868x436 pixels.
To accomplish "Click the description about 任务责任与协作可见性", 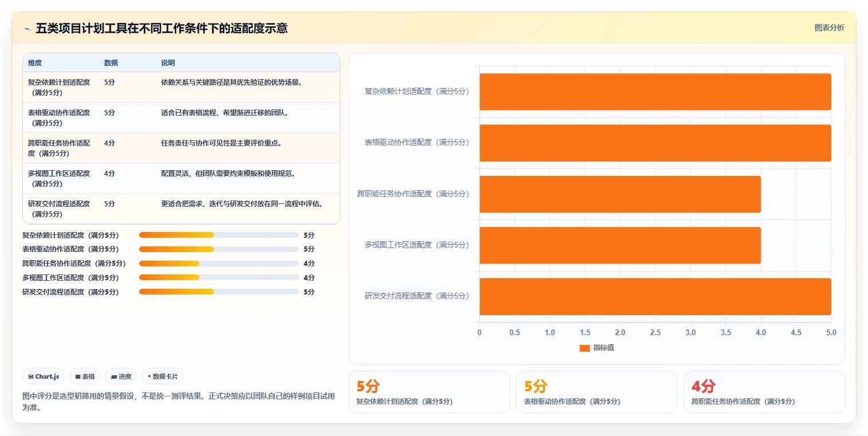I will coord(221,143).
